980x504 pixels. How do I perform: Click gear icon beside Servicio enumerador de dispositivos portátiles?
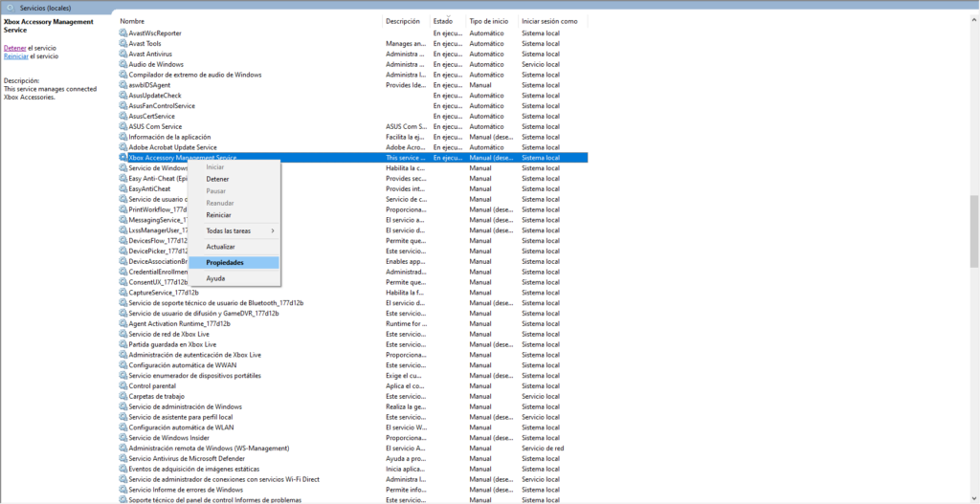pyautogui.click(x=123, y=375)
